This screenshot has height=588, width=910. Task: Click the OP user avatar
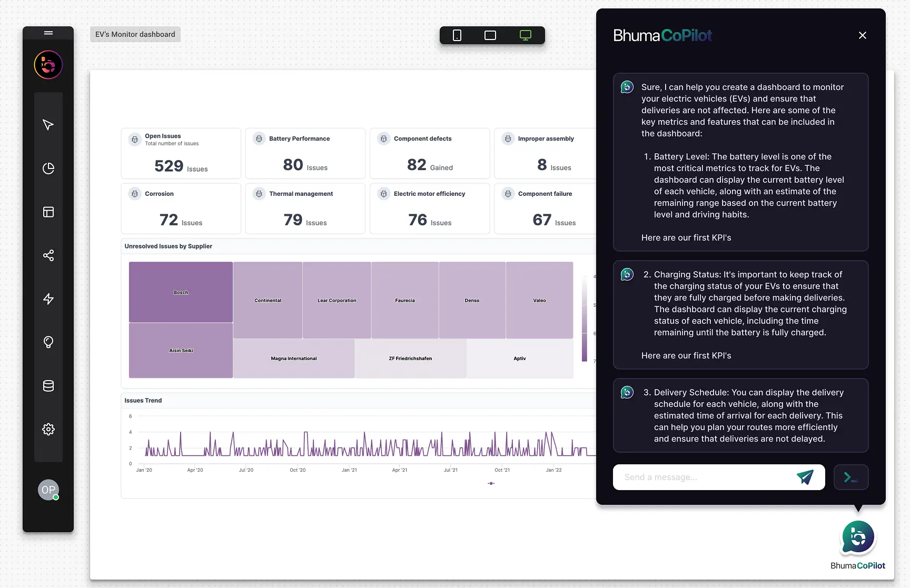pyautogui.click(x=48, y=490)
